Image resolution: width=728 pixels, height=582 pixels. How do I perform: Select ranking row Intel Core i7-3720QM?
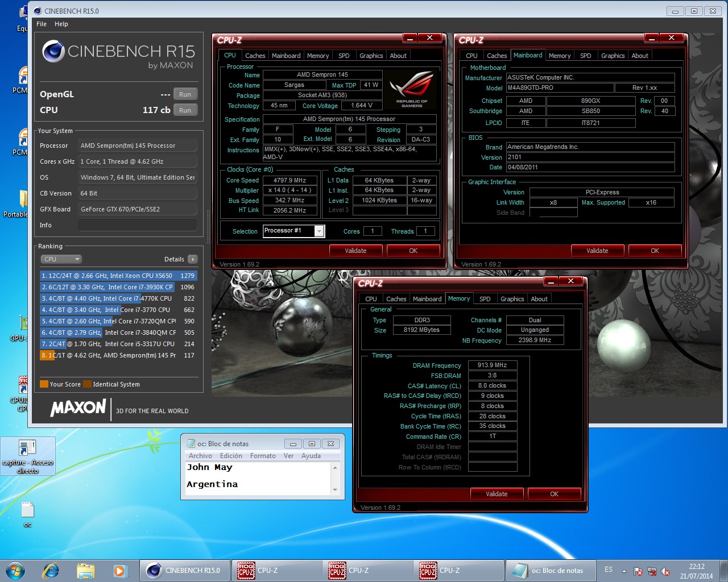coord(118,321)
